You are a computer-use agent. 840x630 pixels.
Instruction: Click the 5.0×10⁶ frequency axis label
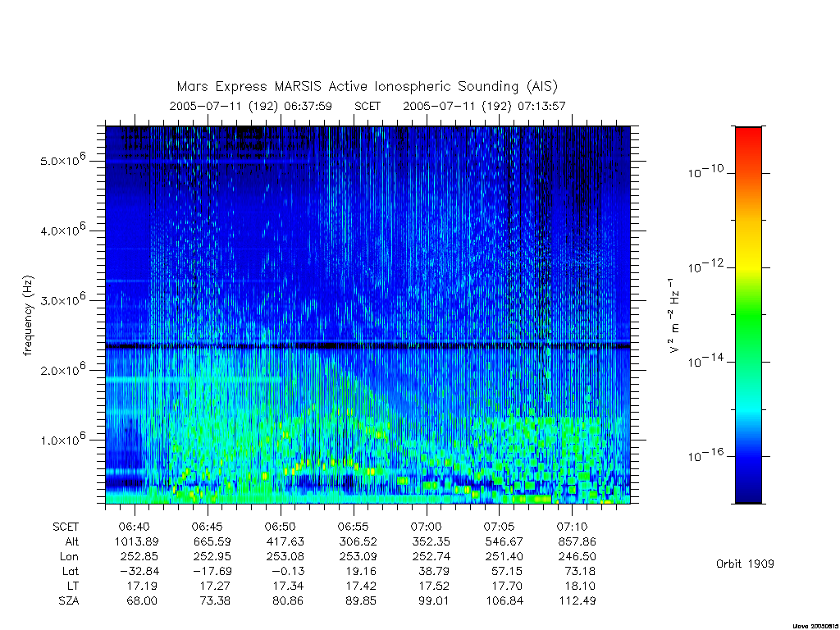(62, 160)
